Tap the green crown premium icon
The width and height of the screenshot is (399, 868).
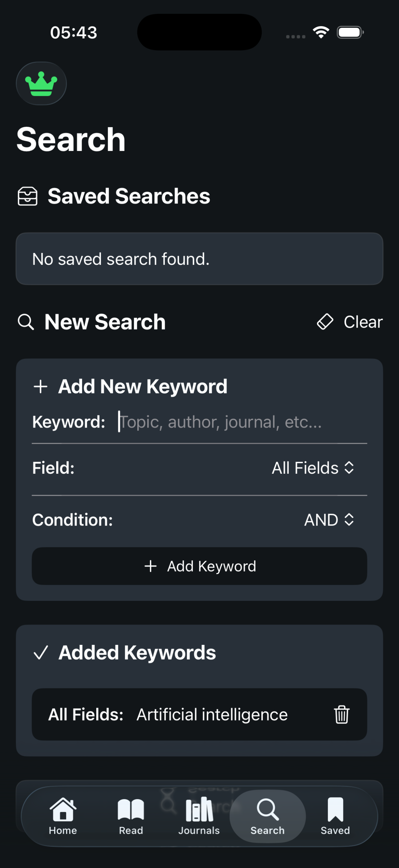pyautogui.click(x=41, y=83)
